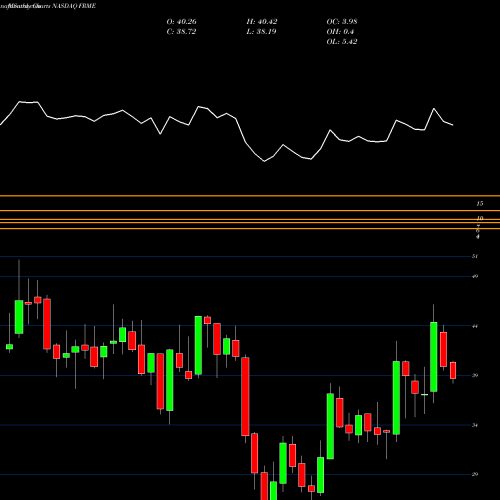Image resolution: width=500 pixels, height=500 pixels.
Task: Click the low value 'L: 38.19'
Action: tap(262, 32)
